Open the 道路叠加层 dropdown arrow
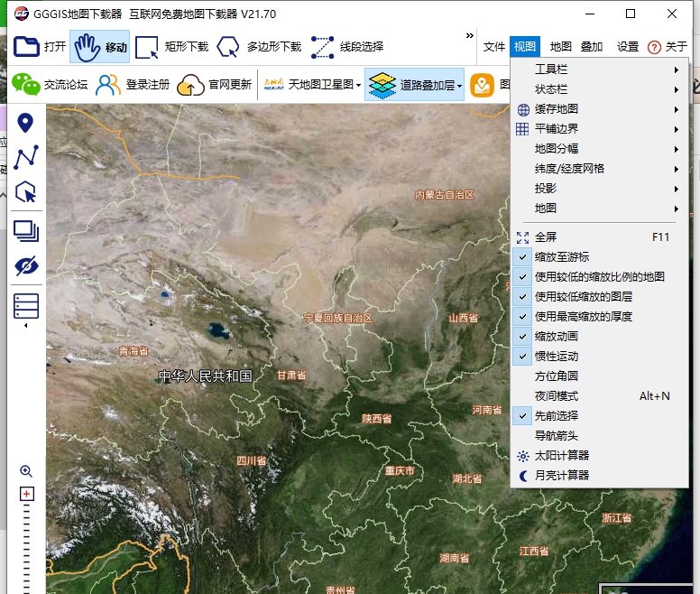The width and height of the screenshot is (700, 594). click(x=459, y=86)
